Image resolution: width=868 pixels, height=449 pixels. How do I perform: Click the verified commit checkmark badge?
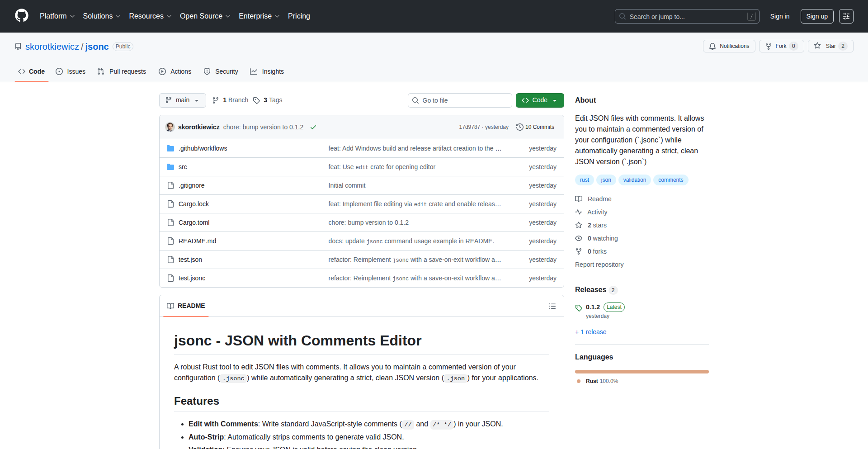tap(313, 127)
